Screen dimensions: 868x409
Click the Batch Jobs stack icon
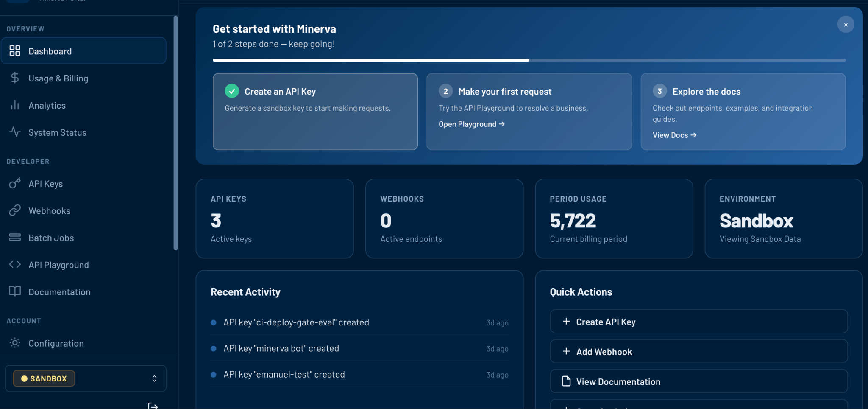[15, 238]
